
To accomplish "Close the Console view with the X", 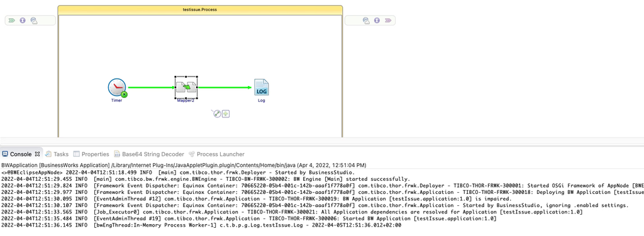I will [37, 154].
